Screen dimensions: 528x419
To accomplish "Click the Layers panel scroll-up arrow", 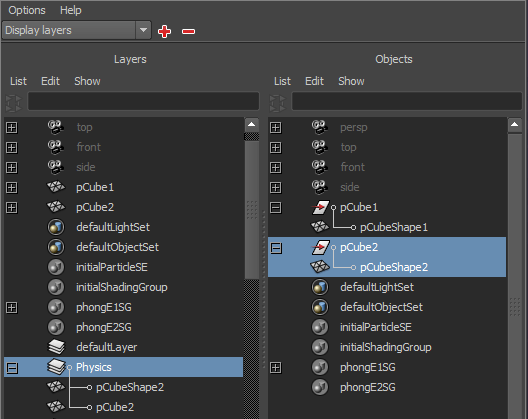I will click(x=252, y=125).
